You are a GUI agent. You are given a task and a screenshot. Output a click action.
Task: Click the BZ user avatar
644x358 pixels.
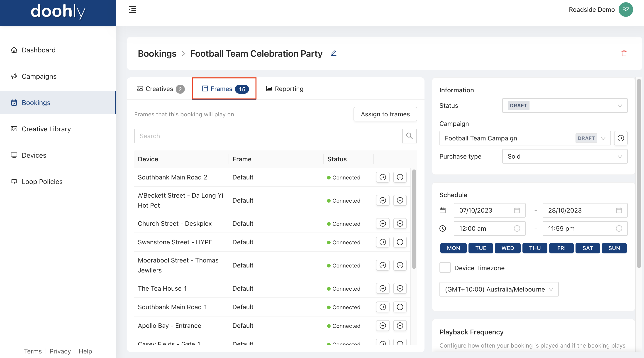pos(625,10)
